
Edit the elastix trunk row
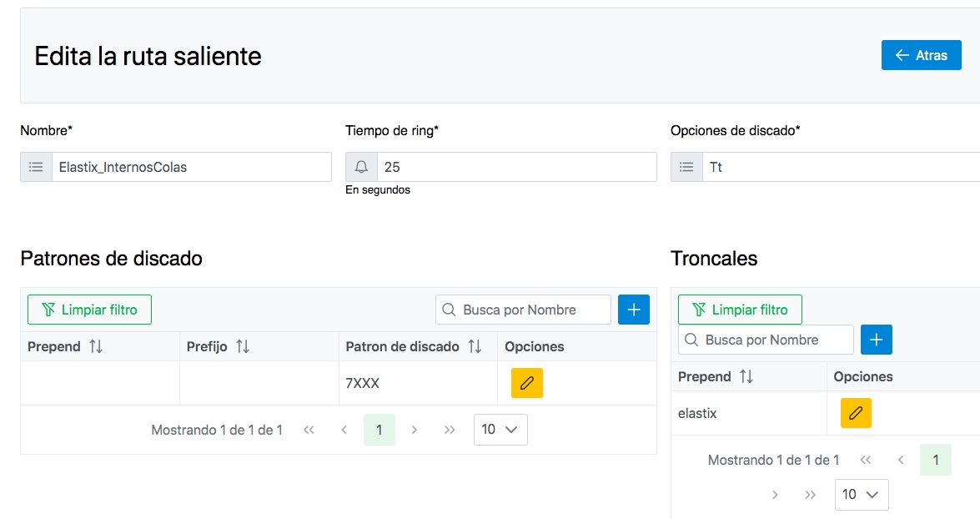855,413
